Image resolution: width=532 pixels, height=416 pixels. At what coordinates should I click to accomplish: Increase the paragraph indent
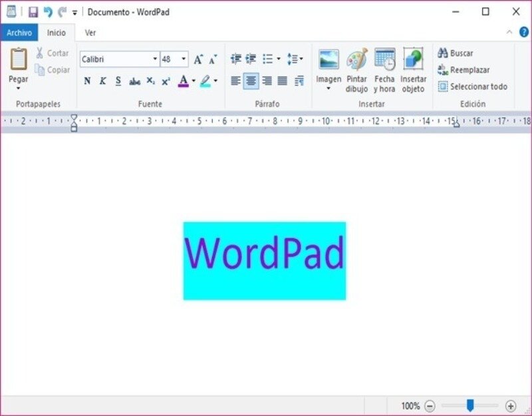click(x=251, y=59)
